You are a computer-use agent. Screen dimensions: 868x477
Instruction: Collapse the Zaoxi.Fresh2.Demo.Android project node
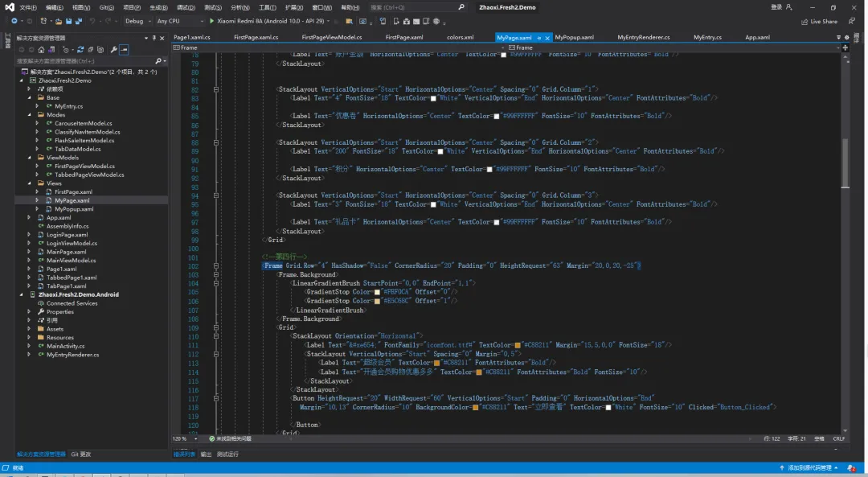point(22,294)
